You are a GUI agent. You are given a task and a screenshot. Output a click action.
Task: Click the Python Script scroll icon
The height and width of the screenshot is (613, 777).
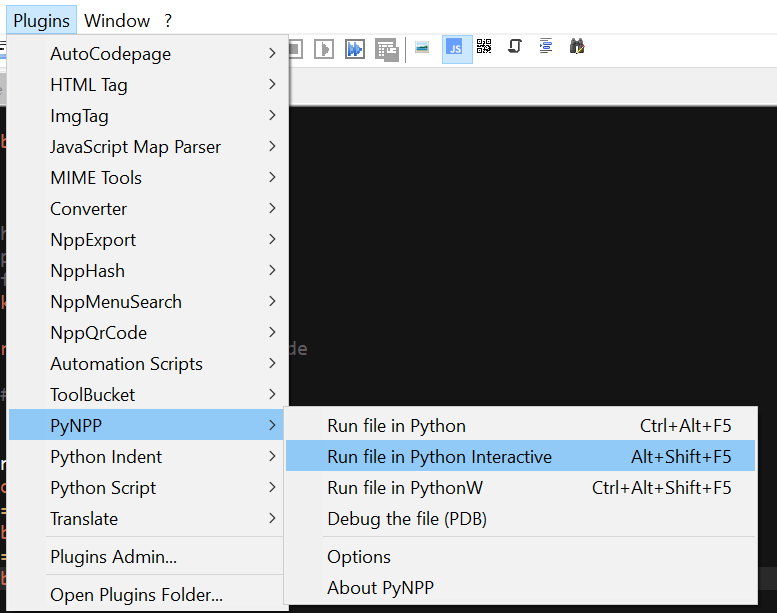tap(515, 47)
